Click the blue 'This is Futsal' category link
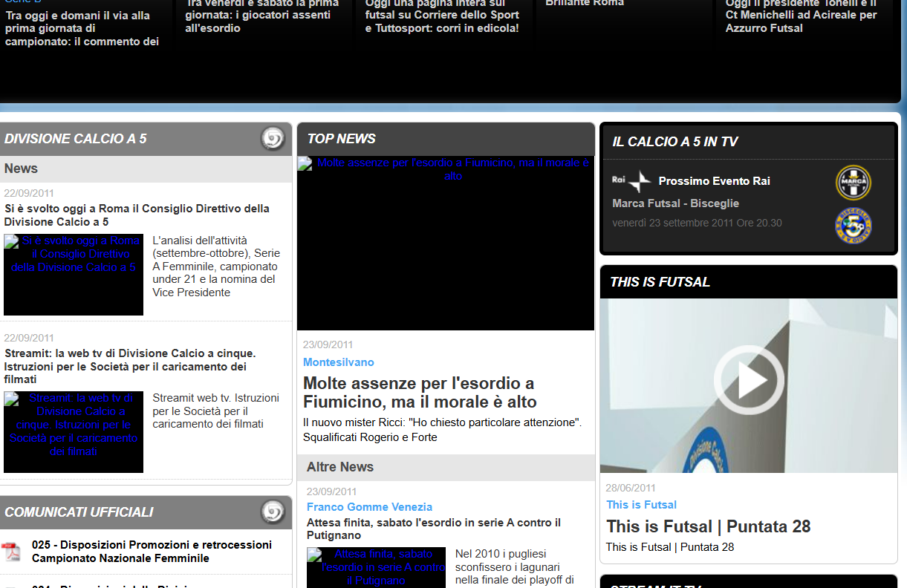Screen dimensions: 907x588 (x=642, y=505)
